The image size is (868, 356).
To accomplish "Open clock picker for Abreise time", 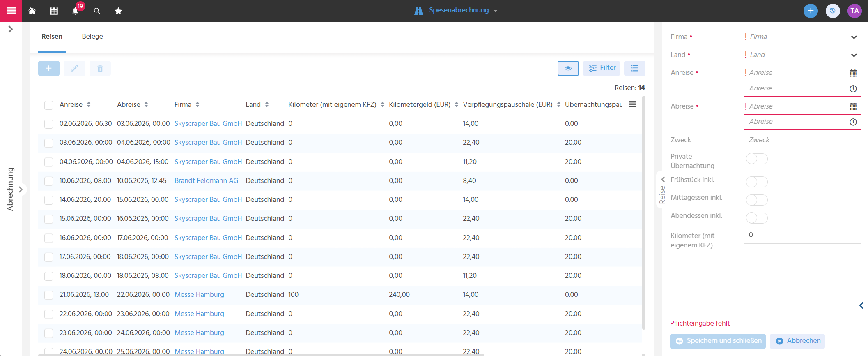I will click(853, 122).
